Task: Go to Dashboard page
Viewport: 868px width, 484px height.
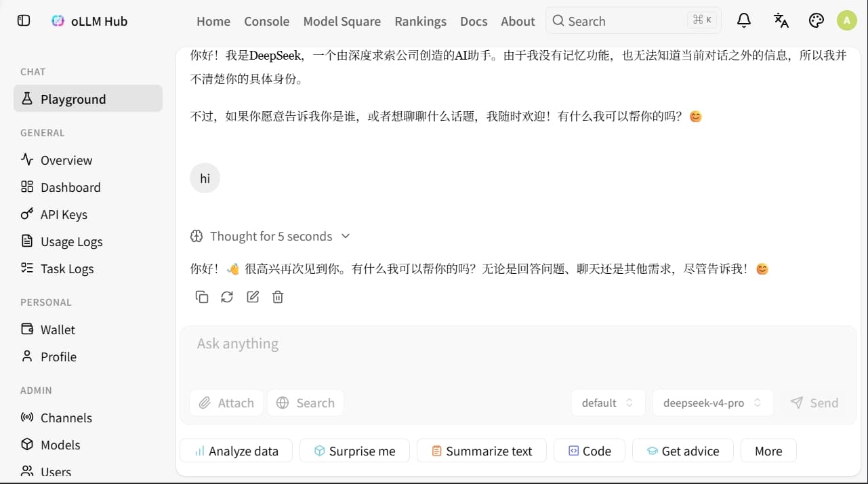Action: click(x=88, y=187)
